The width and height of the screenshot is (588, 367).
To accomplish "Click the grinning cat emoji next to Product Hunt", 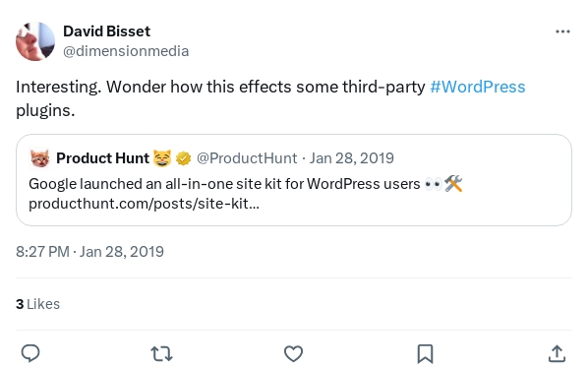I will 162,158.
